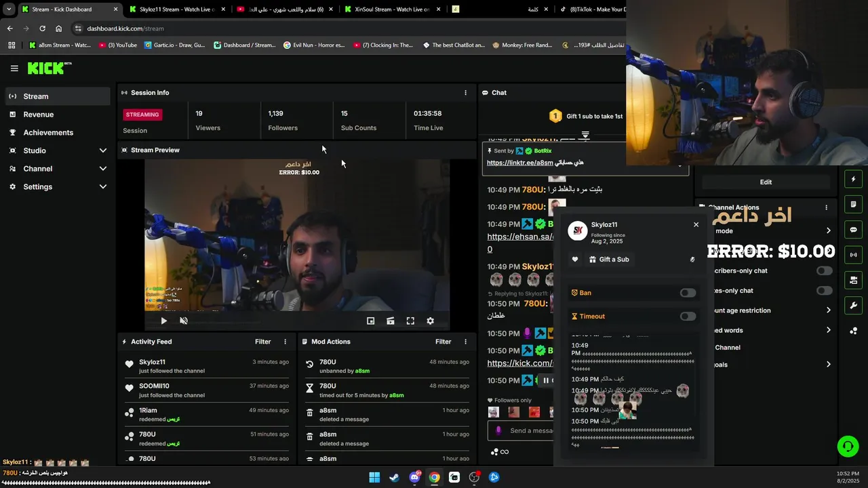Screen dimensions: 868x488
Task: Click Filter in Activity Feed
Action: [x=263, y=342]
